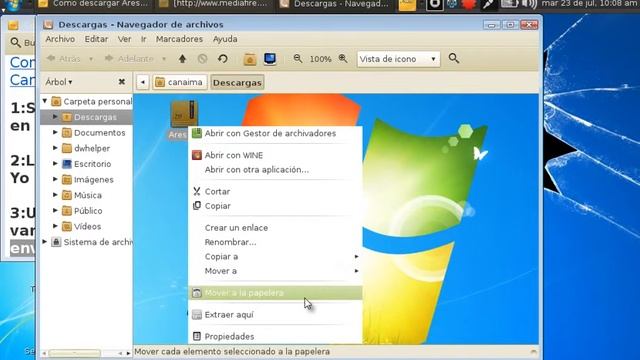Screen dimensions: 640x360
Task: Choose Copiar in context menu
Action: point(275,206)
